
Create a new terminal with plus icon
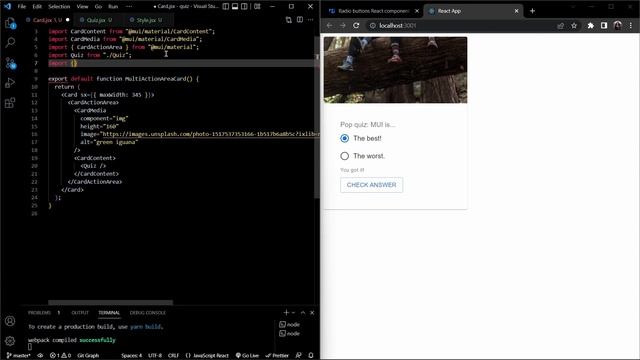[286, 313]
